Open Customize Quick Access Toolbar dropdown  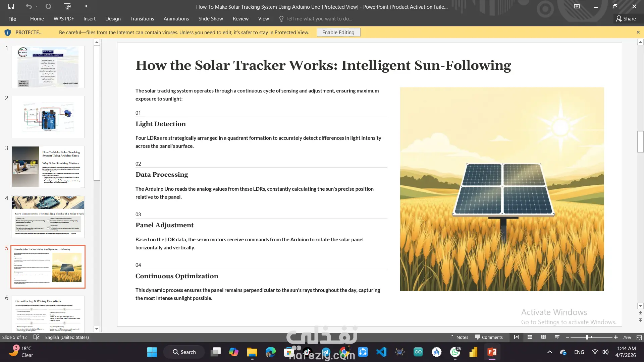pyautogui.click(x=86, y=6)
